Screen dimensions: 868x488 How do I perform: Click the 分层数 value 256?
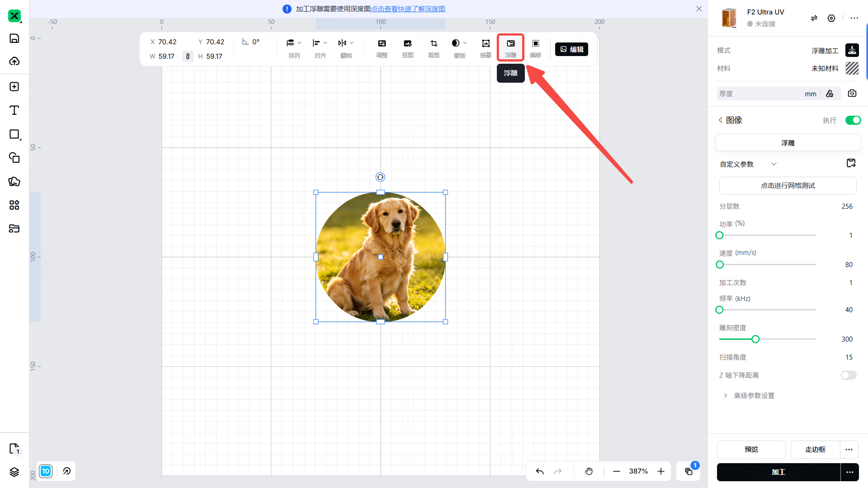(847, 206)
